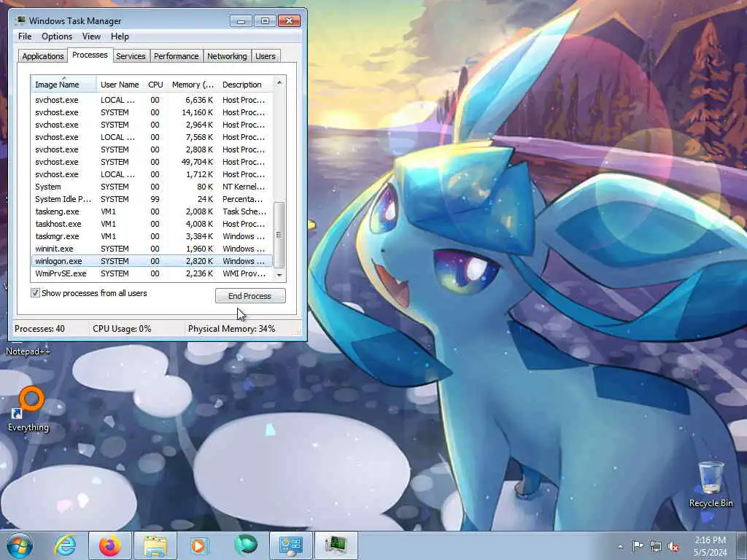The width and height of the screenshot is (747, 560).
Task: Select the svchost.exe row using 2,808 K
Action: click(152, 149)
